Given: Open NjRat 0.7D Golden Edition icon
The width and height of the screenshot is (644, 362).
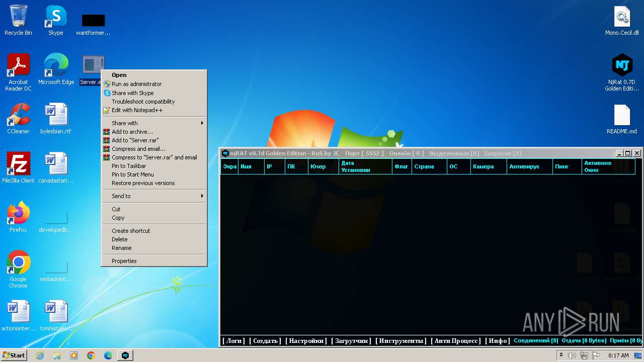Looking at the screenshot, I should [622, 73].
